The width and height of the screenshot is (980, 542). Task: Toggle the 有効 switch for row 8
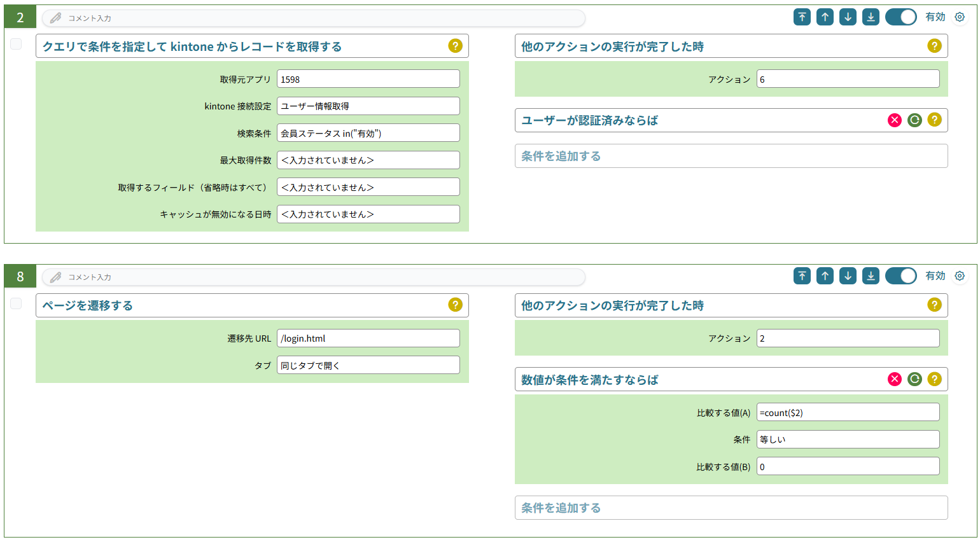click(900, 276)
